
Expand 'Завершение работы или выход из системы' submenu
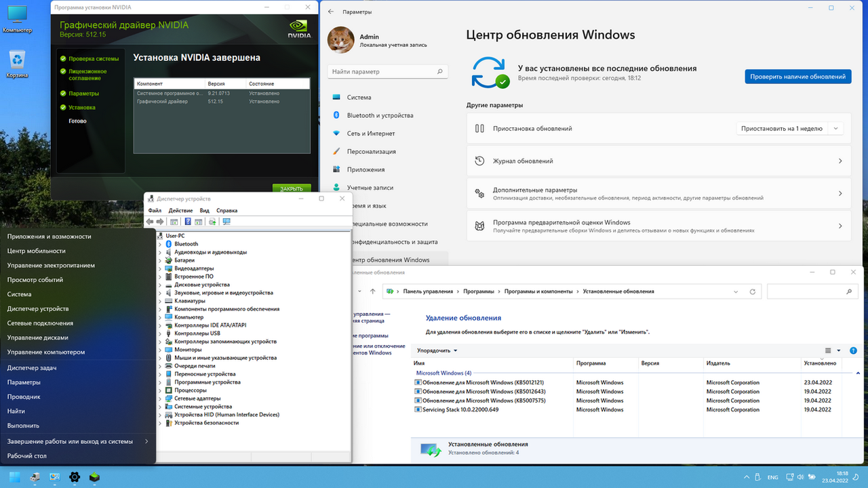pos(78,441)
